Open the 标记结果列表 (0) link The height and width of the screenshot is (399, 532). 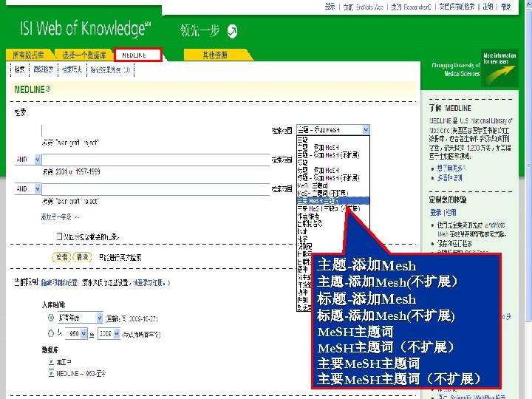point(110,70)
